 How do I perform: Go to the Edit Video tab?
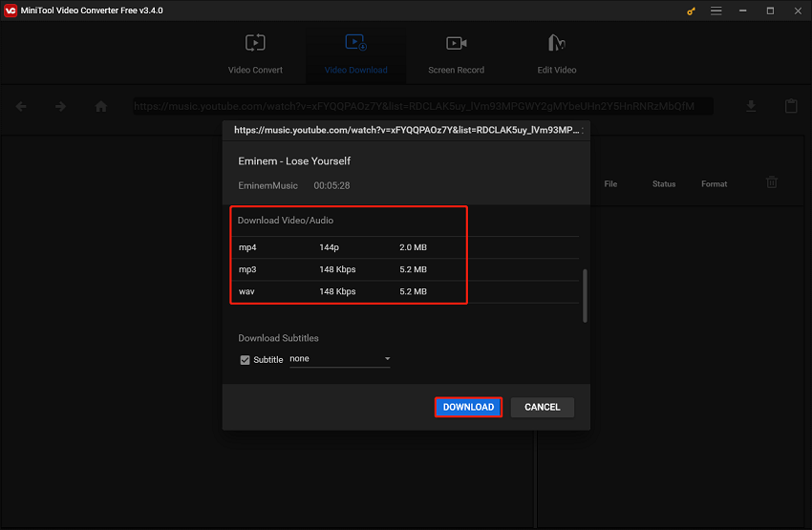[x=557, y=53]
